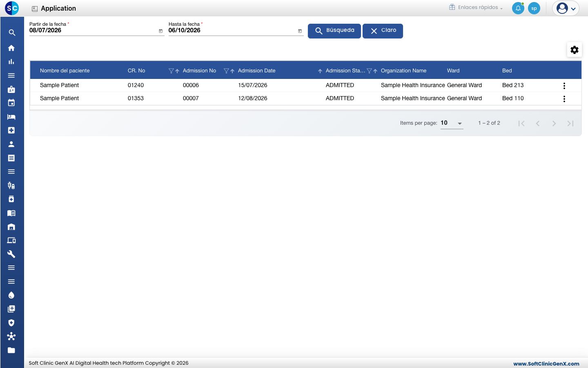Select the Bed 110 cell
Image resolution: width=588 pixels, height=368 pixels.
(x=513, y=98)
